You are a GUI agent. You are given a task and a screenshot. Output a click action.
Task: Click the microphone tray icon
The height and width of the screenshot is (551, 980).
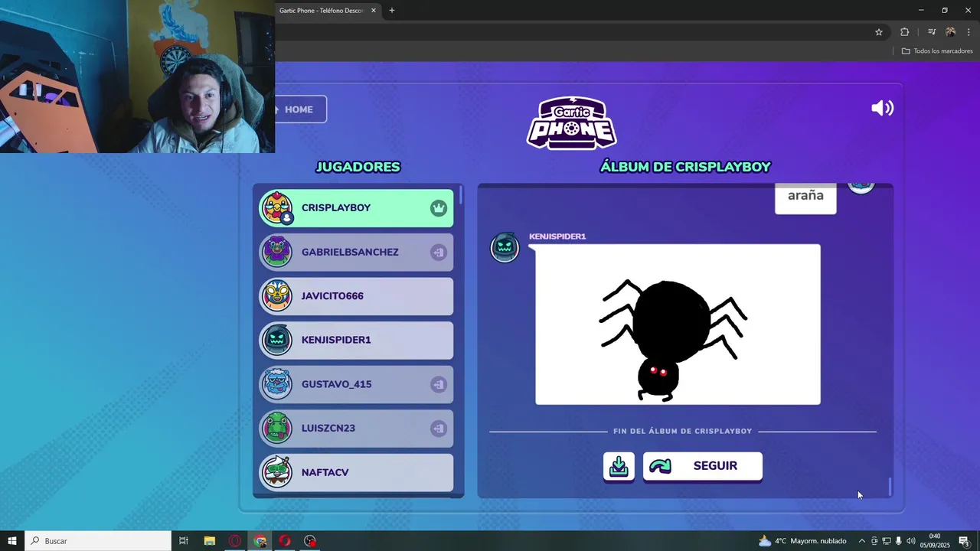pos(899,541)
